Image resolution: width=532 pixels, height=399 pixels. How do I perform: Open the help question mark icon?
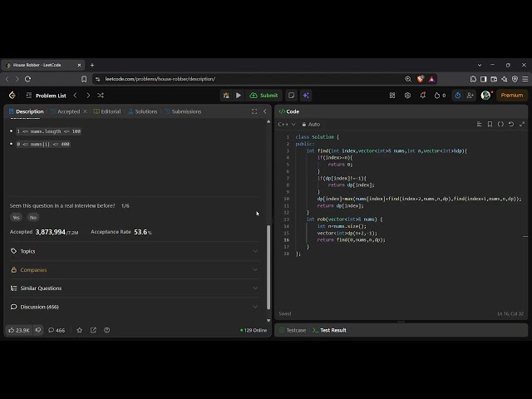click(x=107, y=330)
